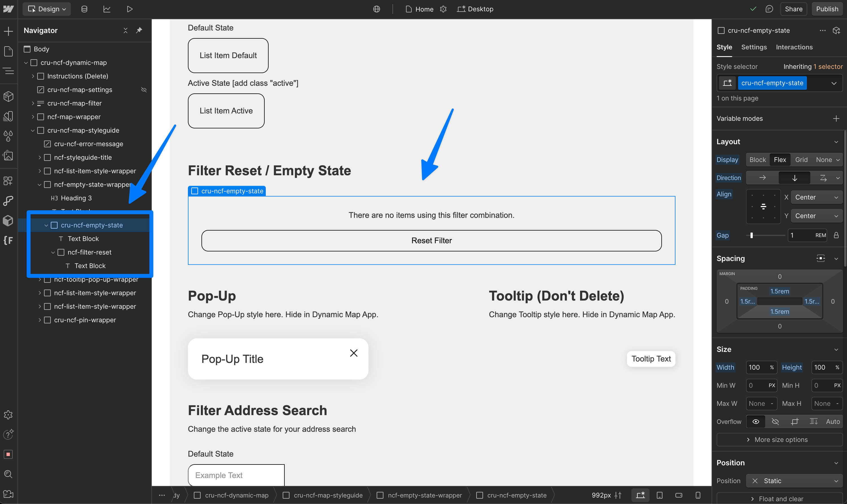Open site Settings gear in sidebar
This screenshot has height=504, width=847.
[x=8, y=415]
